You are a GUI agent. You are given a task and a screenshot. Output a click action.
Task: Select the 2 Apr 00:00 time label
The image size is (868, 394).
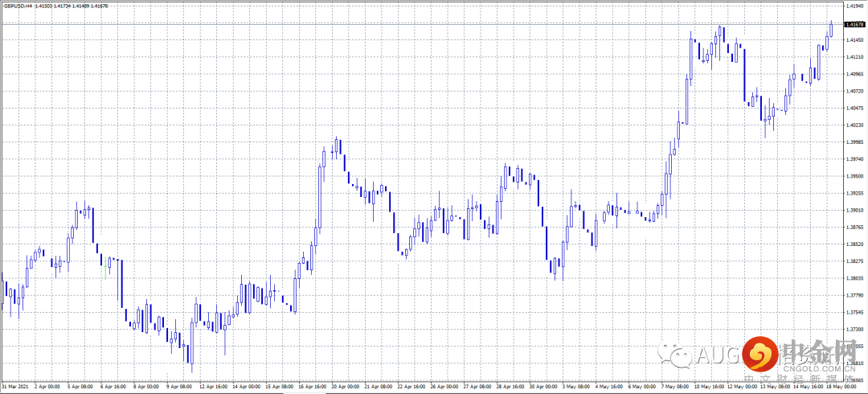tap(47, 386)
